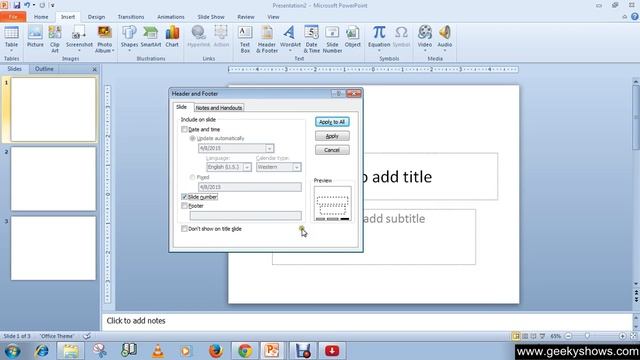Switch to Normal view in status bar

(x=516, y=336)
